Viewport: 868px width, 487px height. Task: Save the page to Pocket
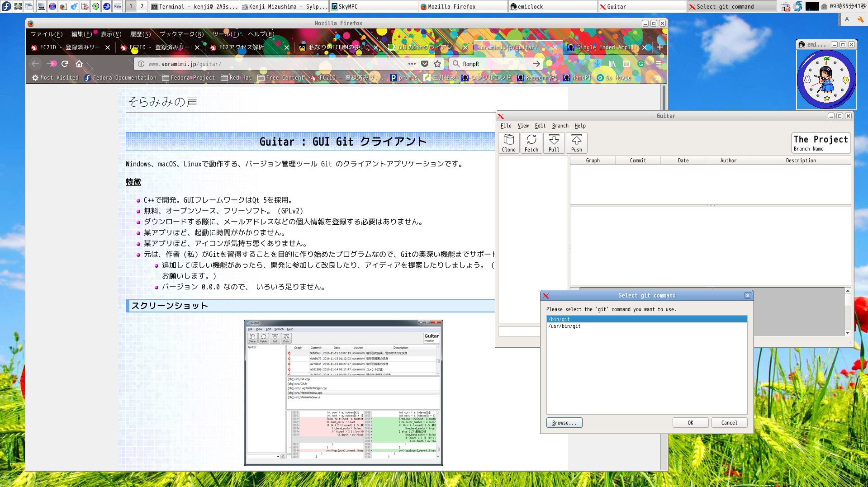pos(425,64)
